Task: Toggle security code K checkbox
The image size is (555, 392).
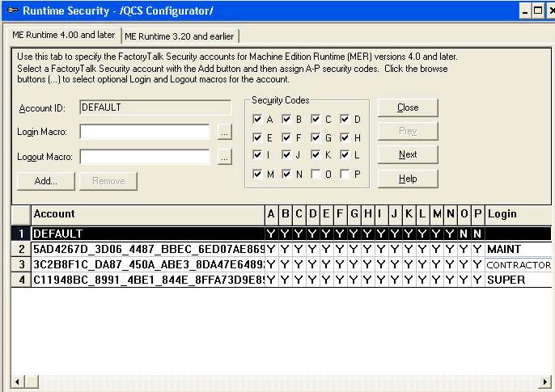Action: click(316, 154)
